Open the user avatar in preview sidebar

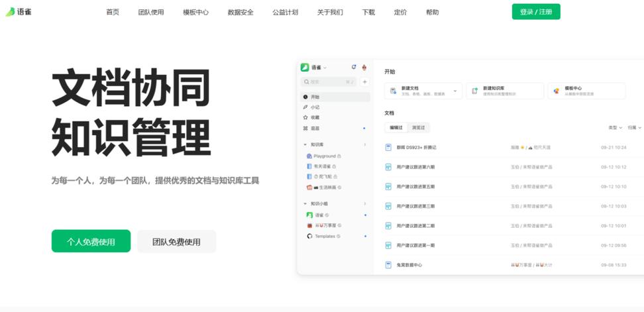coord(364,68)
